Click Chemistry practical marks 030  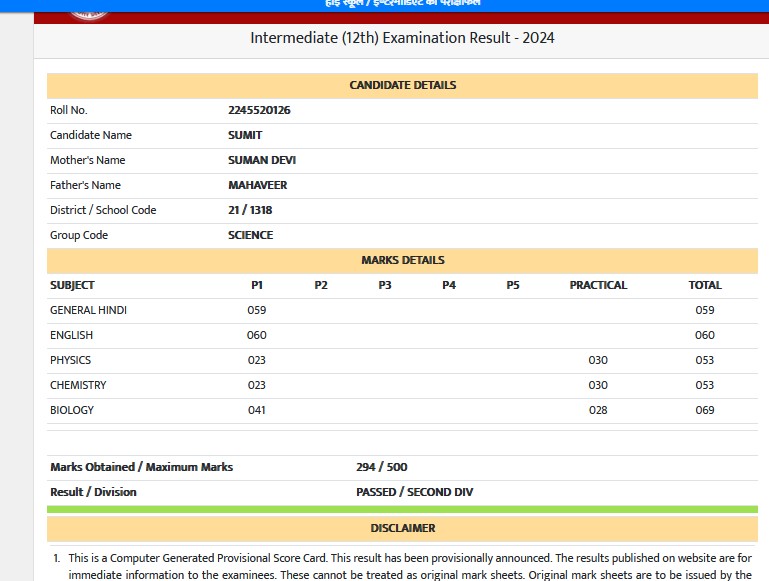click(x=598, y=385)
